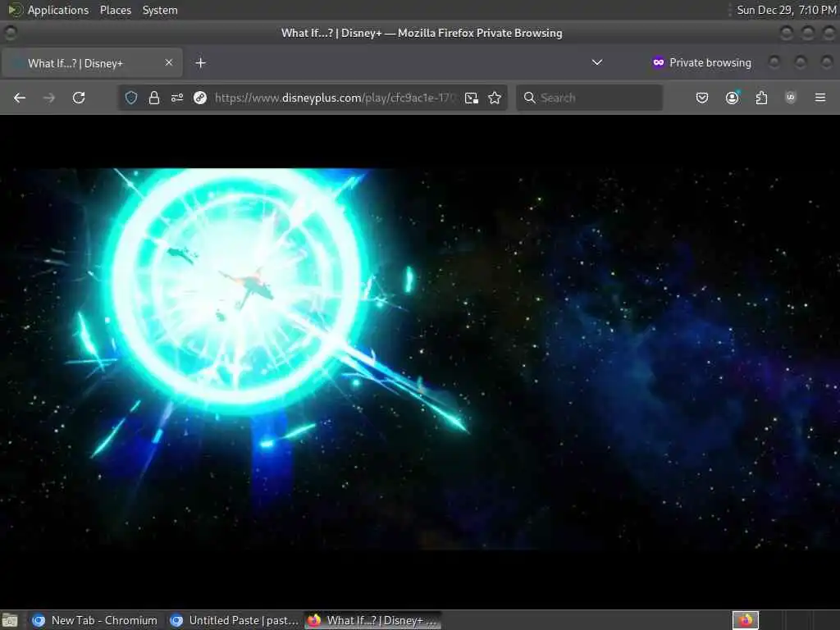Open the Extensions panel

[761, 98]
